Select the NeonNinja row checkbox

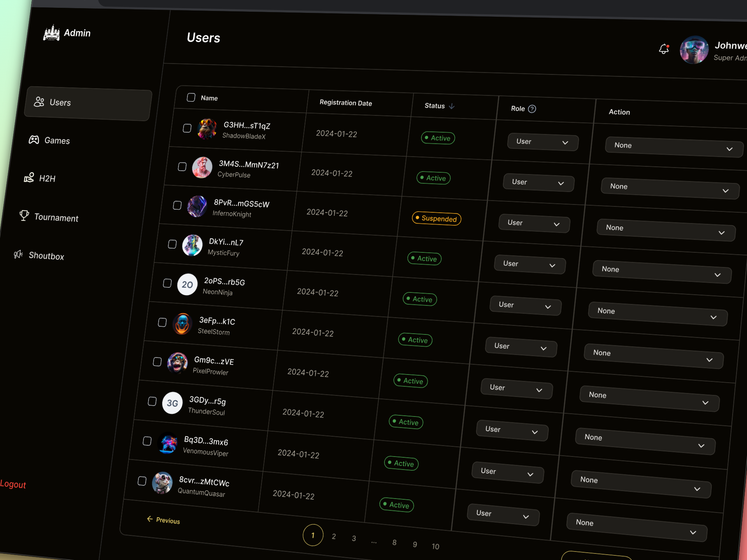(x=167, y=283)
